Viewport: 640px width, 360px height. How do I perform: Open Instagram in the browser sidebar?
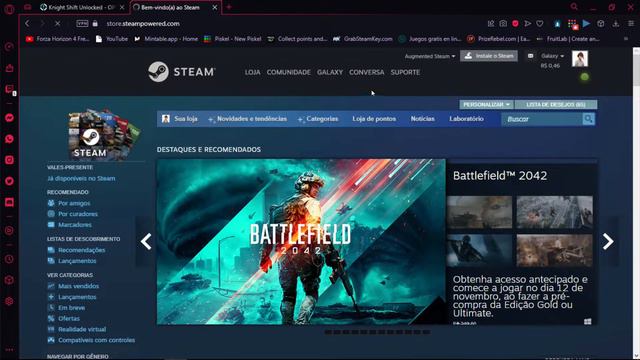tap(9, 160)
